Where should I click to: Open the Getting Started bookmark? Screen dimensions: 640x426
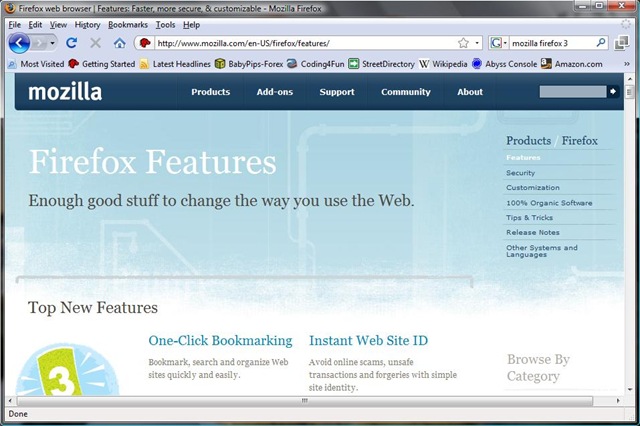[x=102, y=64]
